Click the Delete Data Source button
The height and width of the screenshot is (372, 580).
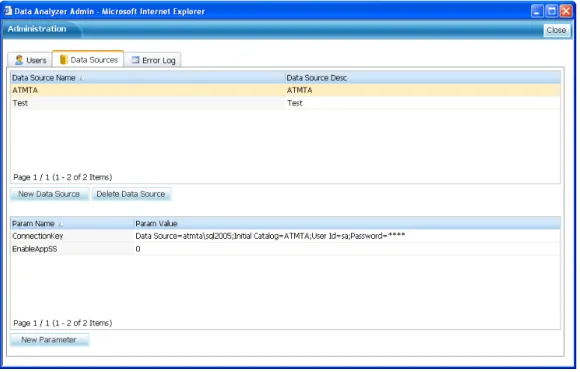pyautogui.click(x=131, y=194)
